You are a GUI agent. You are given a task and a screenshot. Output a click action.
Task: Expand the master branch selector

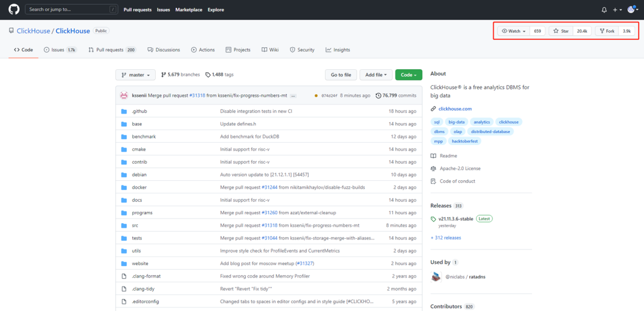(x=135, y=75)
